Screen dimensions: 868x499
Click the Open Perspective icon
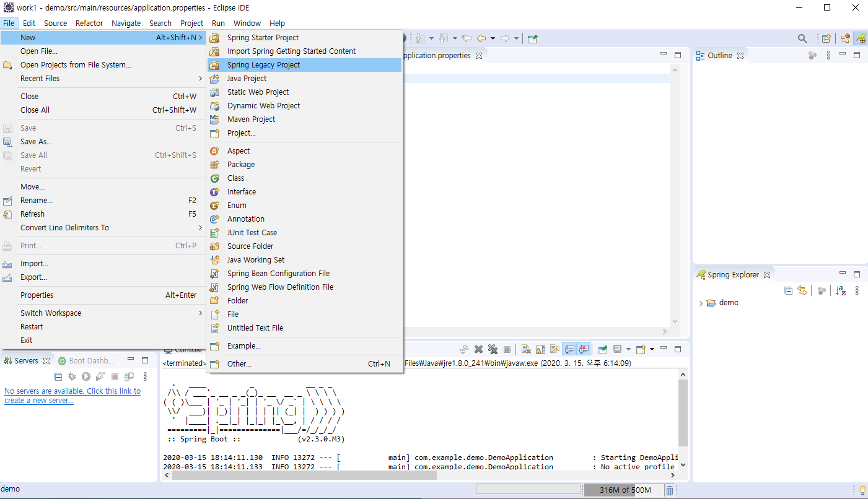point(826,38)
